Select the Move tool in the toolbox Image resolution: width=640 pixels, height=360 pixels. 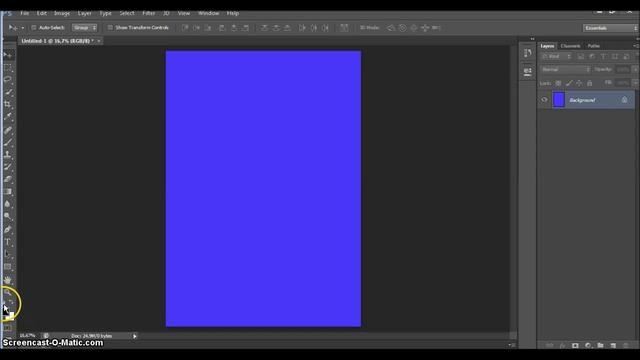coord(8,55)
